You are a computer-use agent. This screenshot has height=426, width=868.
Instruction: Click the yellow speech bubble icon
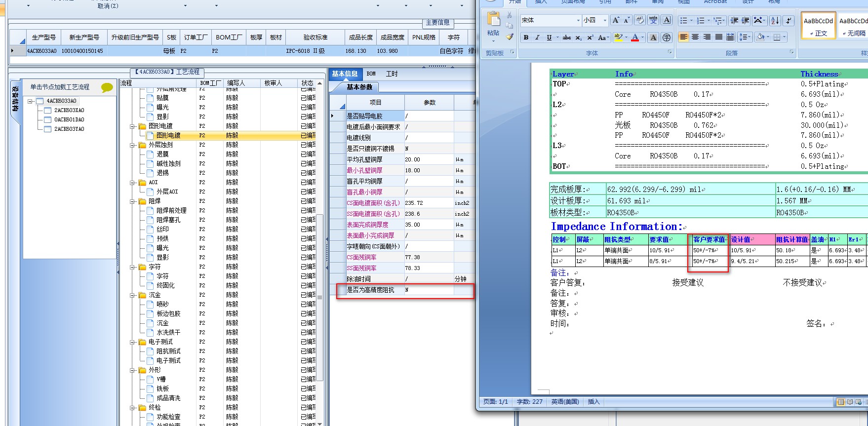tap(107, 87)
